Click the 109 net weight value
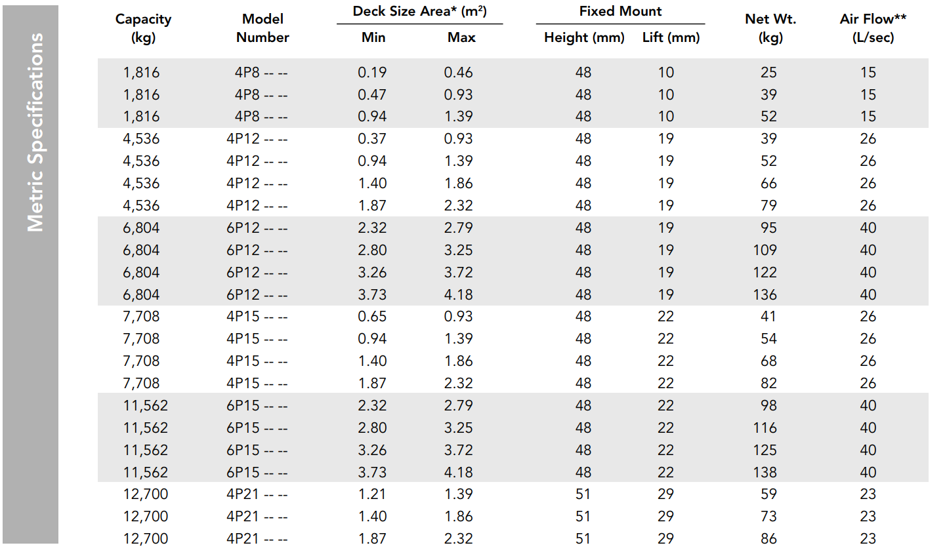The image size is (945, 560). [x=765, y=250]
